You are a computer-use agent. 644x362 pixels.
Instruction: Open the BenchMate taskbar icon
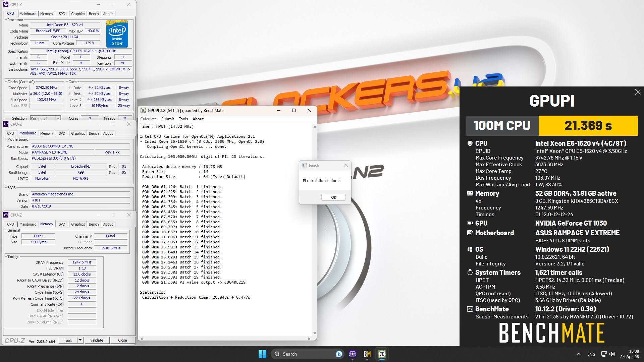[x=367, y=354]
